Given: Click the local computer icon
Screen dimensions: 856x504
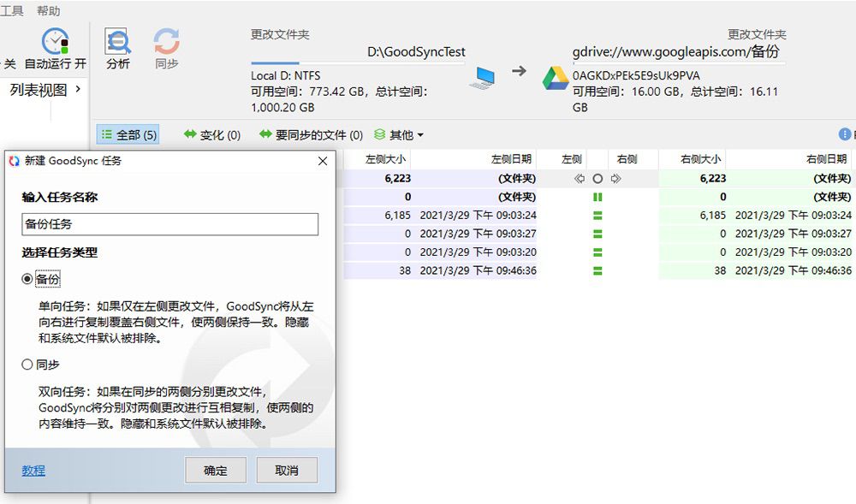Looking at the screenshot, I should [483, 78].
